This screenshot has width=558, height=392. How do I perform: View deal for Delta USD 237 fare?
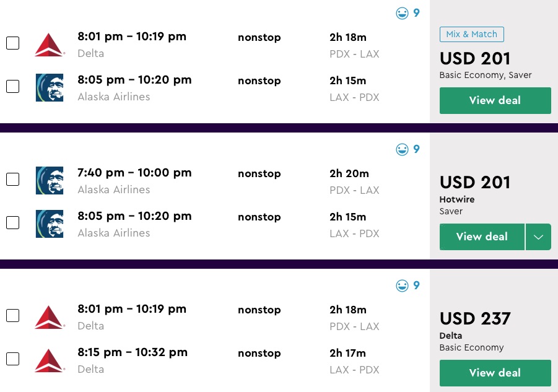pyautogui.click(x=495, y=373)
